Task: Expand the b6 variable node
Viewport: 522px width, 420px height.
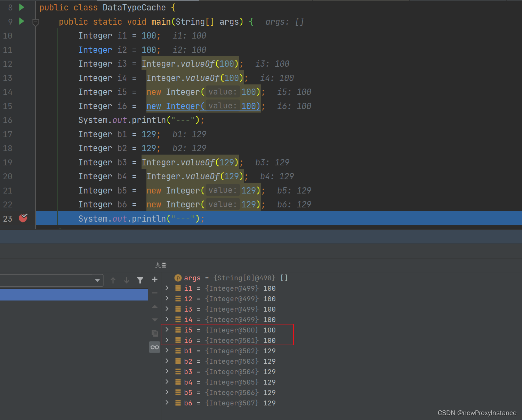Action: (x=167, y=403)
